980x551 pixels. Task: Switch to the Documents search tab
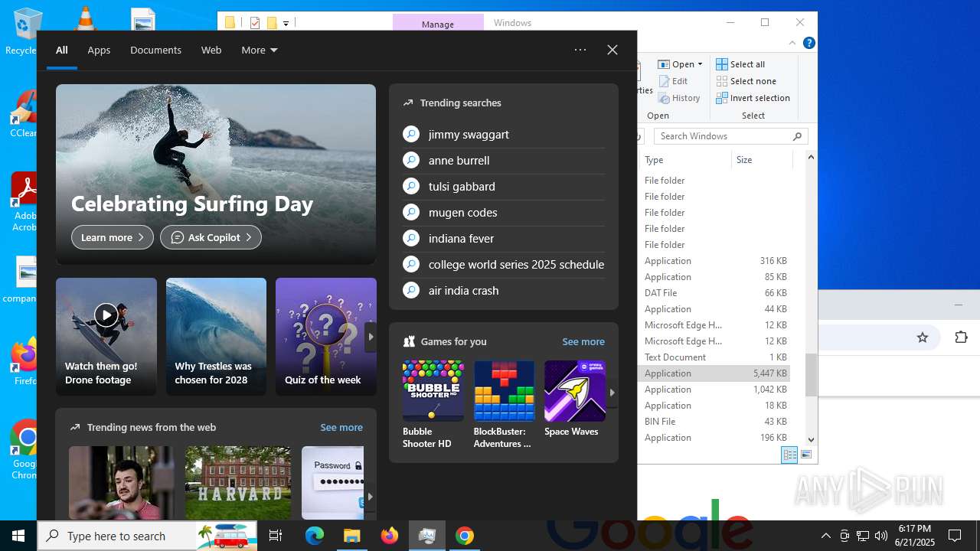click(x=155, y=50)
